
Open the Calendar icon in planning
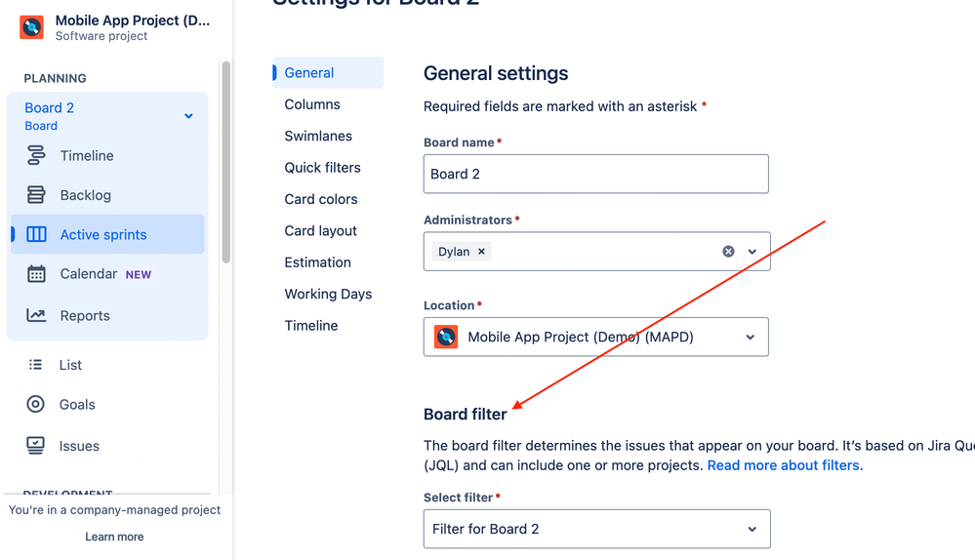click(x=36, y=274)
